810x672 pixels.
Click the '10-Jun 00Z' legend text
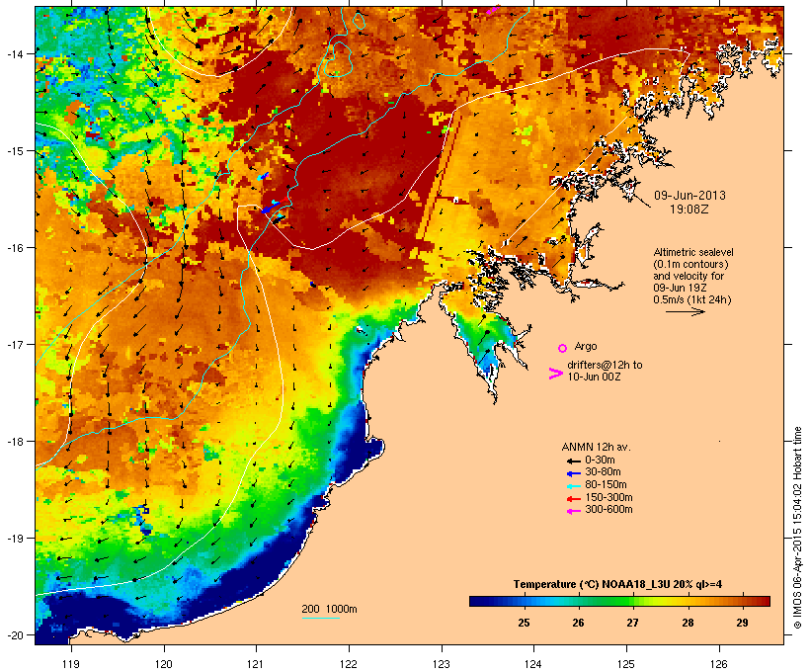pyautogui.click(x=594, y=377)
